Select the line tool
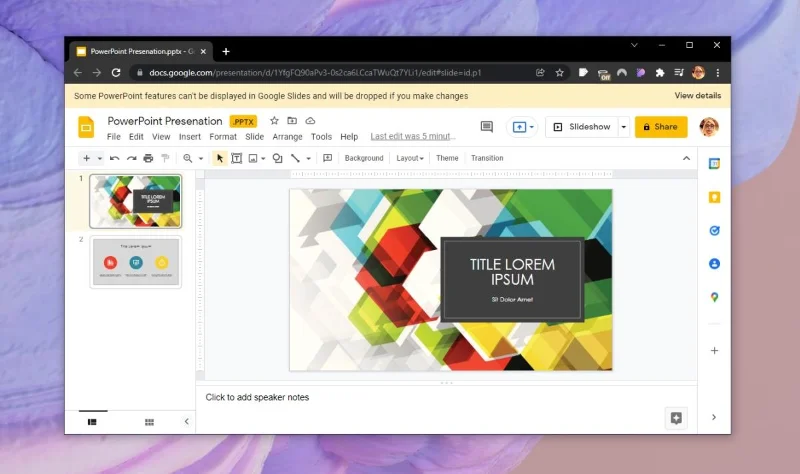Screen dimensions: 800x474 (x=295, y=158)
